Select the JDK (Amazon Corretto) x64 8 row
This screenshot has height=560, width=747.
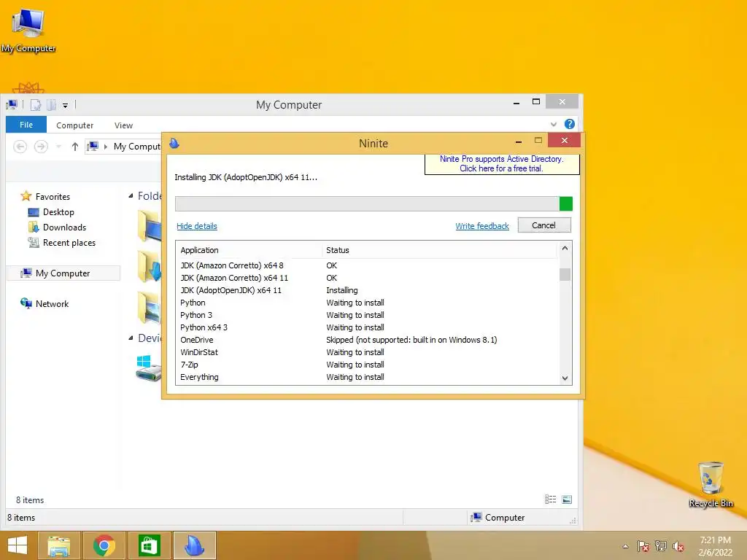click(368, 265)
